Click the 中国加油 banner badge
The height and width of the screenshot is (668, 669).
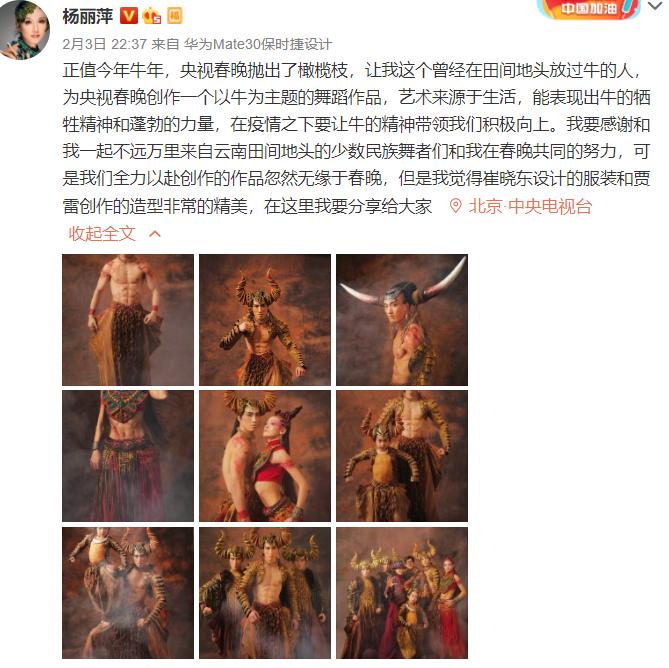(x=589, y=9)
